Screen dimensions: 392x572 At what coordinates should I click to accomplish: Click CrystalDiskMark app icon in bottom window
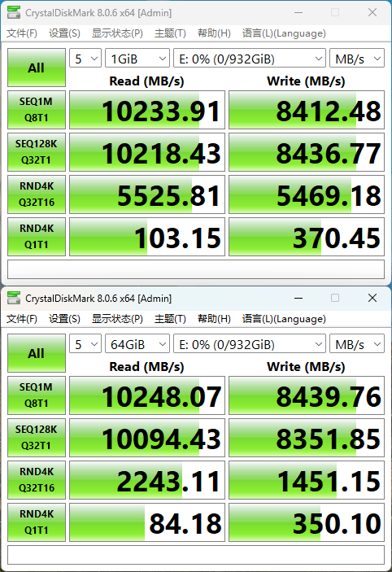[14, 299]
